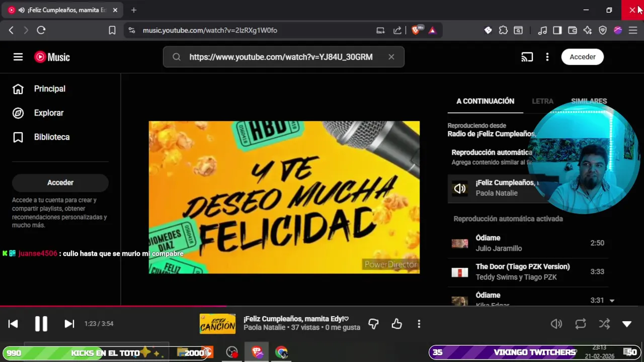Click the Ódiame Julio Jaramillo thumbnail

coord(460,243)
